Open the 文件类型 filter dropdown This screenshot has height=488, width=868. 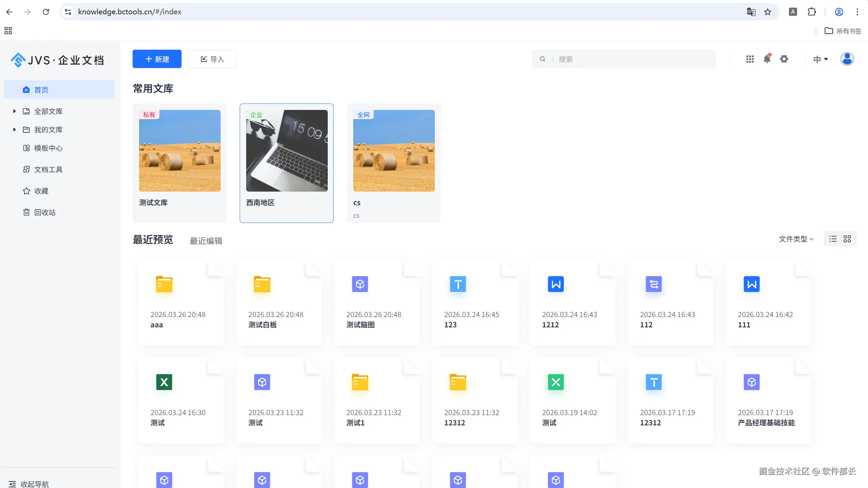(796, 239)
